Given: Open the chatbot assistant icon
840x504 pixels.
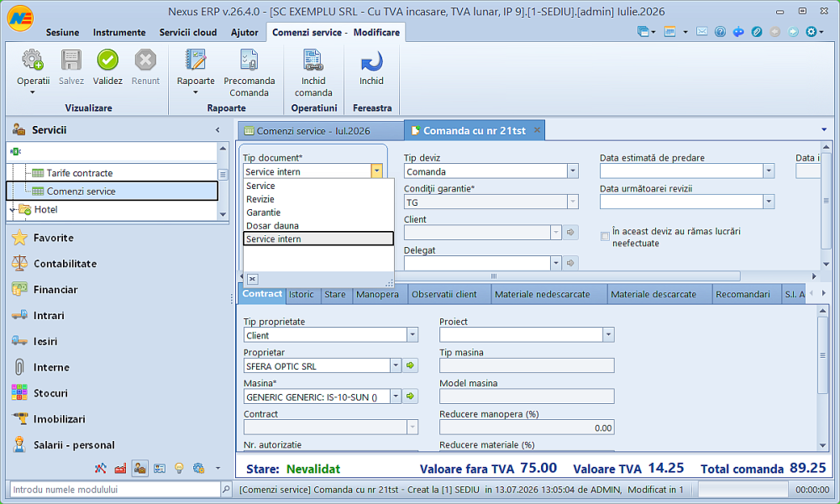Looking at the screenshot, I should coord(738,32).
